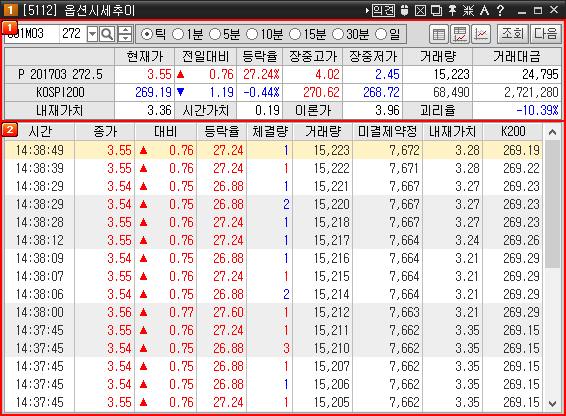Click the 14:38:49 time cell
This screenshot has width=566, height=416.
39,150
